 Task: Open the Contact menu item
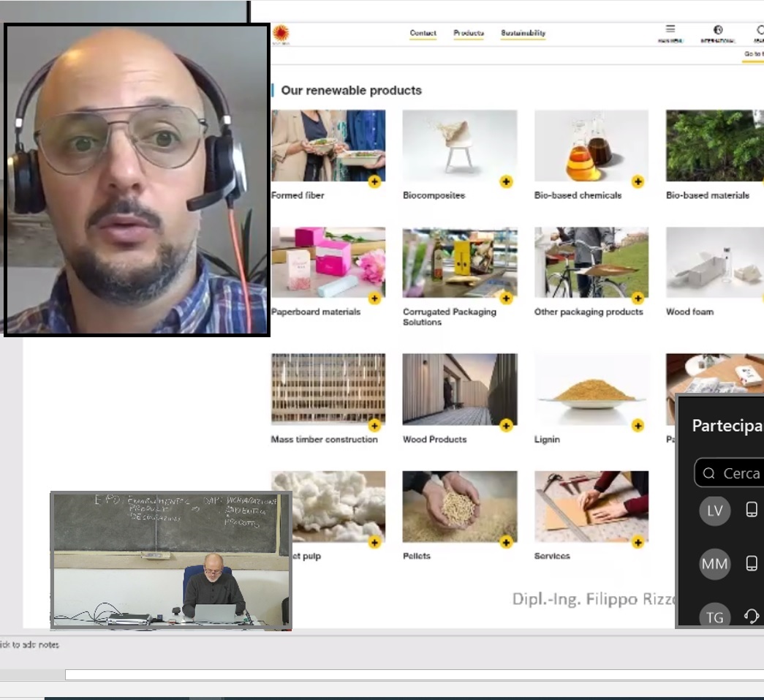[x=423, y=33]
